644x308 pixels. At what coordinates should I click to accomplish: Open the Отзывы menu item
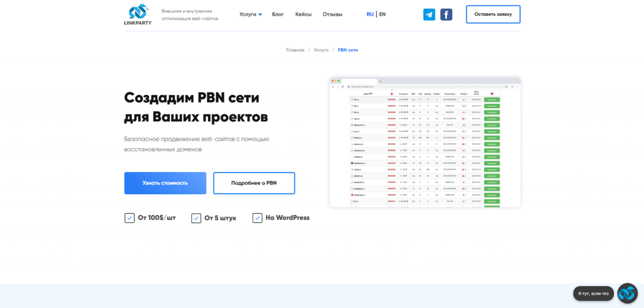tap(332, 14)
